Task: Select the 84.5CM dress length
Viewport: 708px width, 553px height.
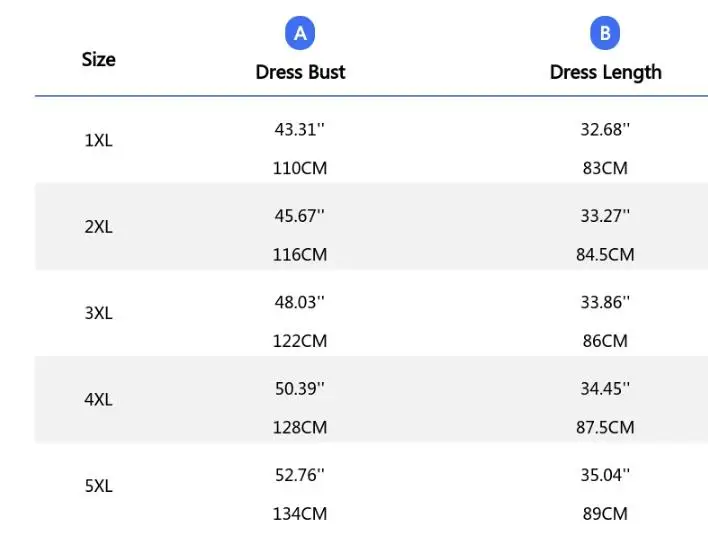Action: coord(605,255)
